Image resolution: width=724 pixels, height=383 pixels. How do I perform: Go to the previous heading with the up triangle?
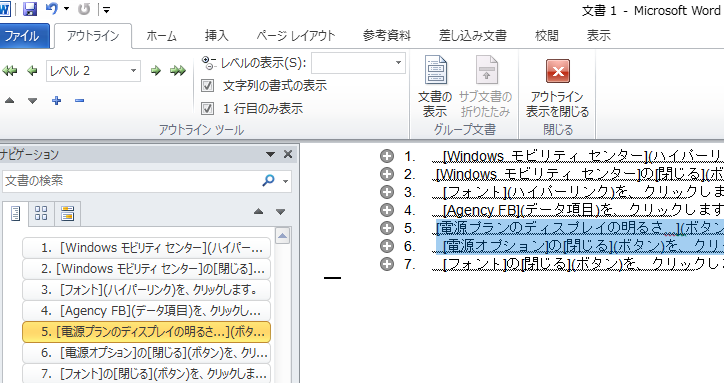click(259, 212)
